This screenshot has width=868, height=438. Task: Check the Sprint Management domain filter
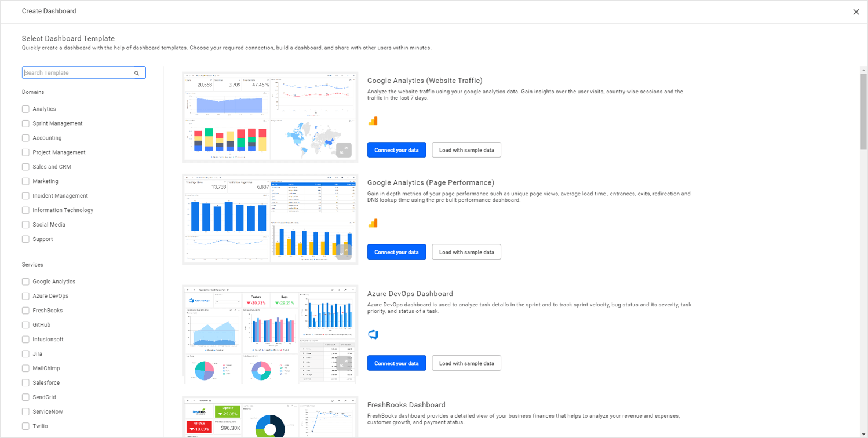[x=25, y=123]
